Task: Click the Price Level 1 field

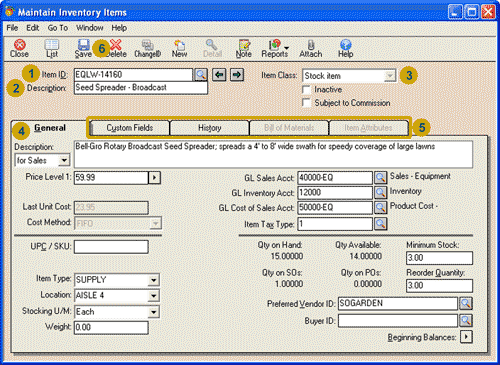Action: point(111,178)
